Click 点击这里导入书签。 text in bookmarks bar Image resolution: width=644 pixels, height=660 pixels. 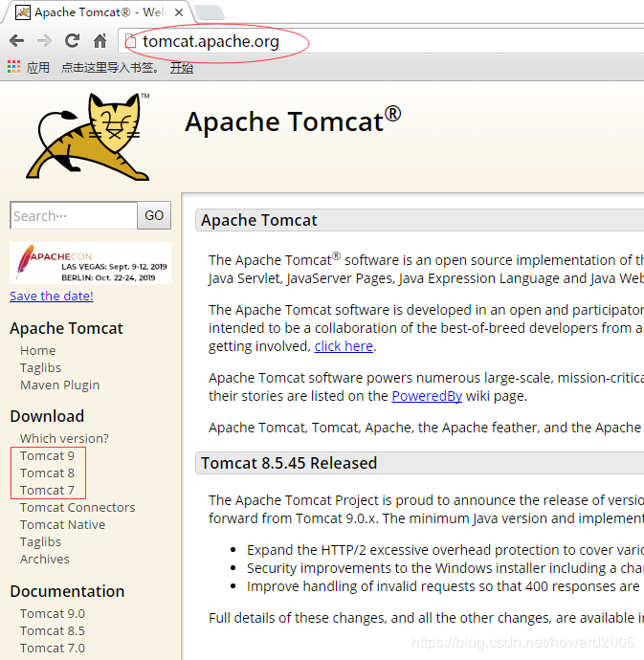(110, 67)
